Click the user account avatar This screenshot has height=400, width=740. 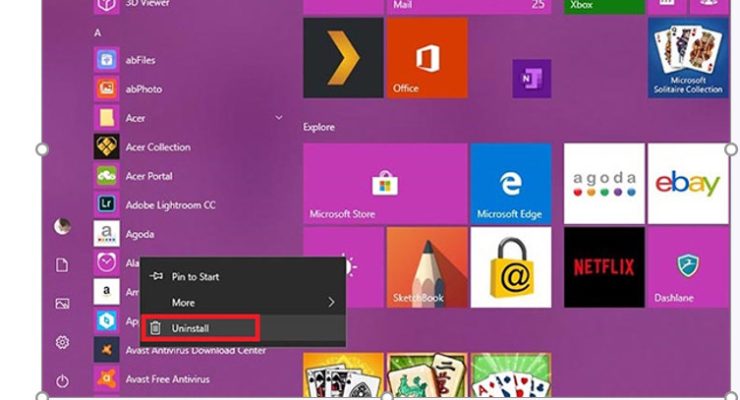[x=62, y=226]
